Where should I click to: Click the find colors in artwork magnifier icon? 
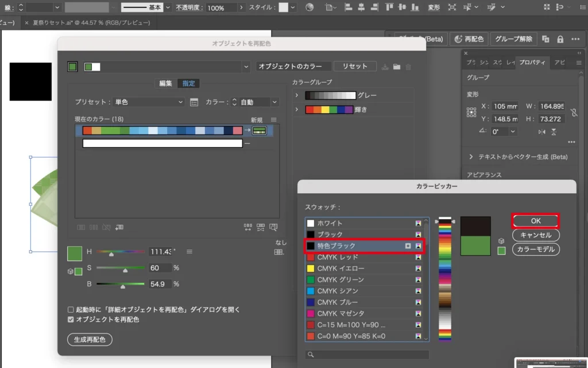[273, 227]
